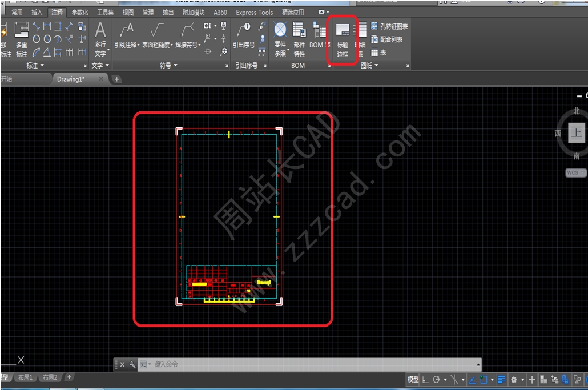Click the customize wrench icon in command line
The height and width of the screenshot is (390, 588).
132,364
